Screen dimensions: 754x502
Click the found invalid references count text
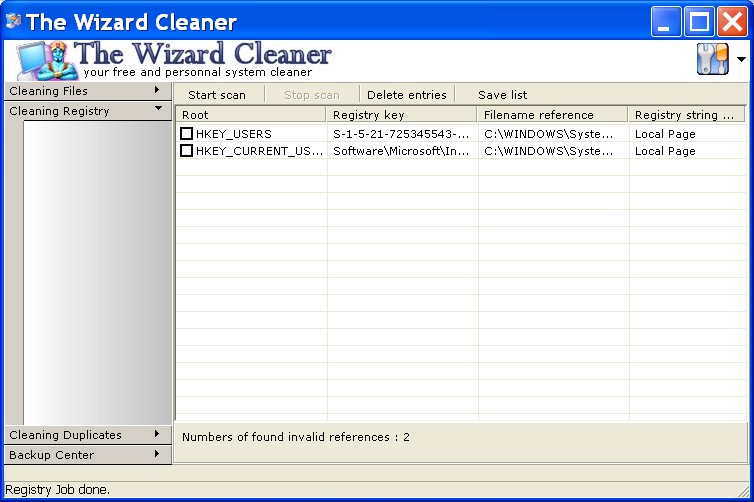click(296, 437)
